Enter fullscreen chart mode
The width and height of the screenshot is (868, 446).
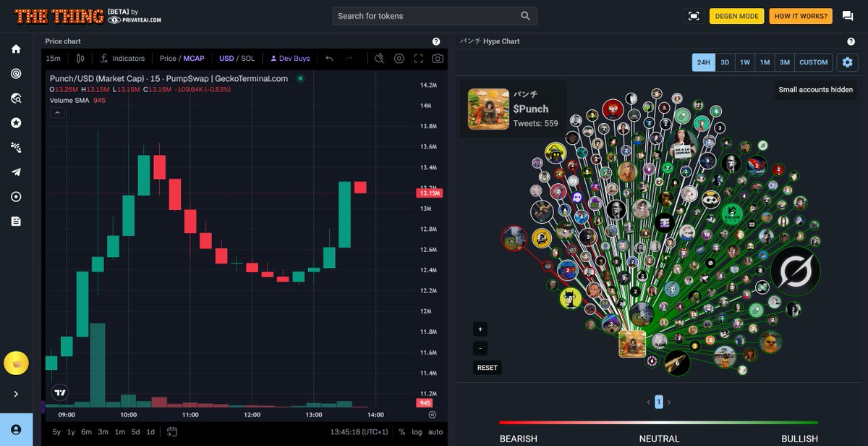[x=419, y=59]
